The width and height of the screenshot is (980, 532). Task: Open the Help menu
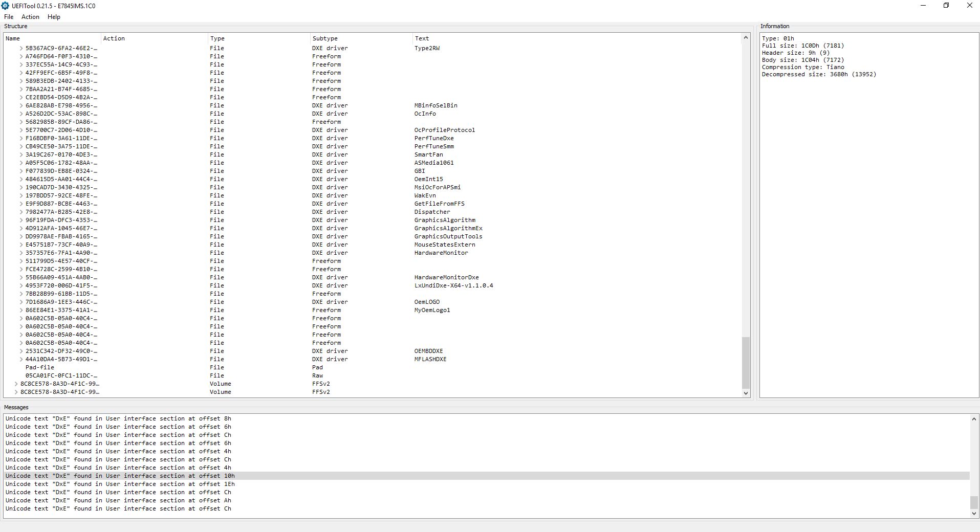tap(54, 17)
